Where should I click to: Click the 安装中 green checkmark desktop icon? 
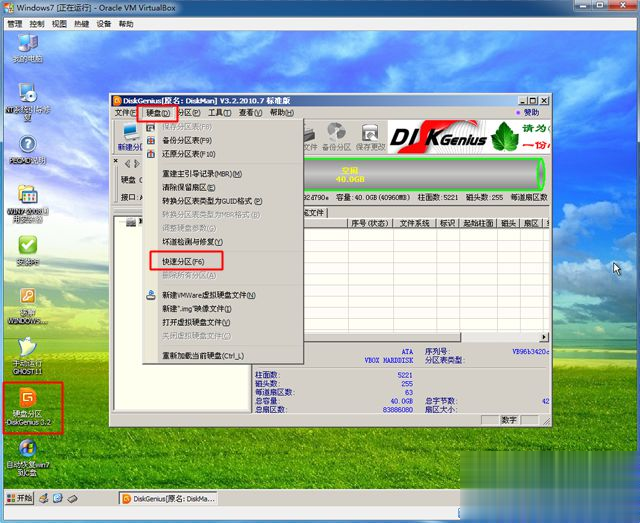(28, 248)
